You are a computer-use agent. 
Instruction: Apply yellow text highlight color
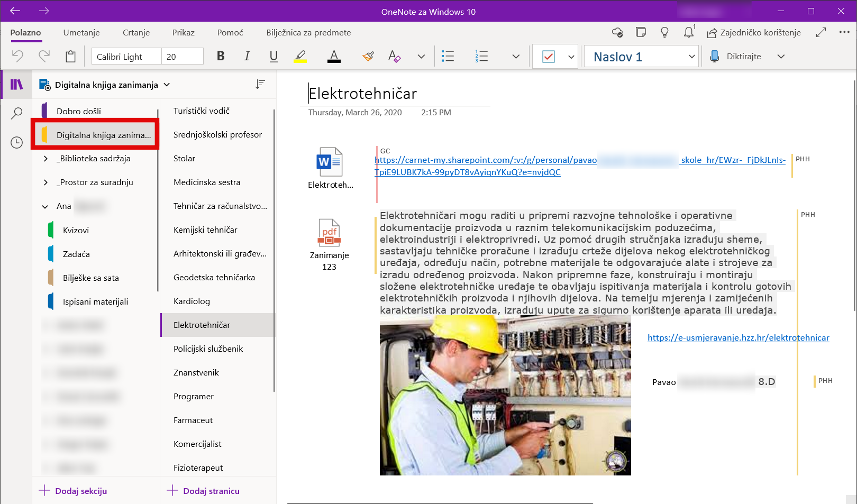300,56
